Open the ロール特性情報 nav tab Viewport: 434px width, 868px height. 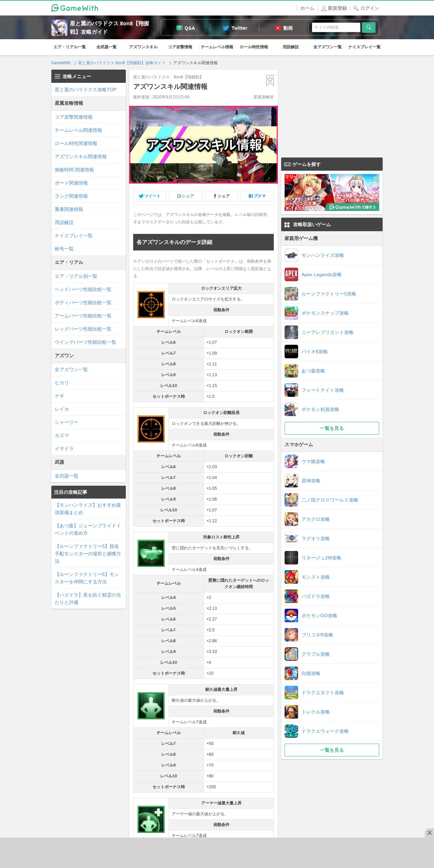pyautogui.click(x=254, y=47)
